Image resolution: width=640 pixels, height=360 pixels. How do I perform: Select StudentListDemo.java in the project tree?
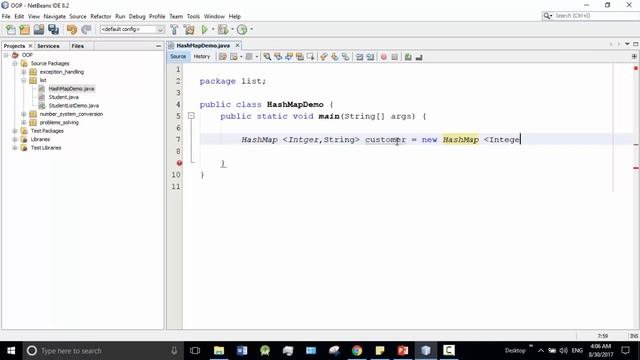tap(73, 106)
